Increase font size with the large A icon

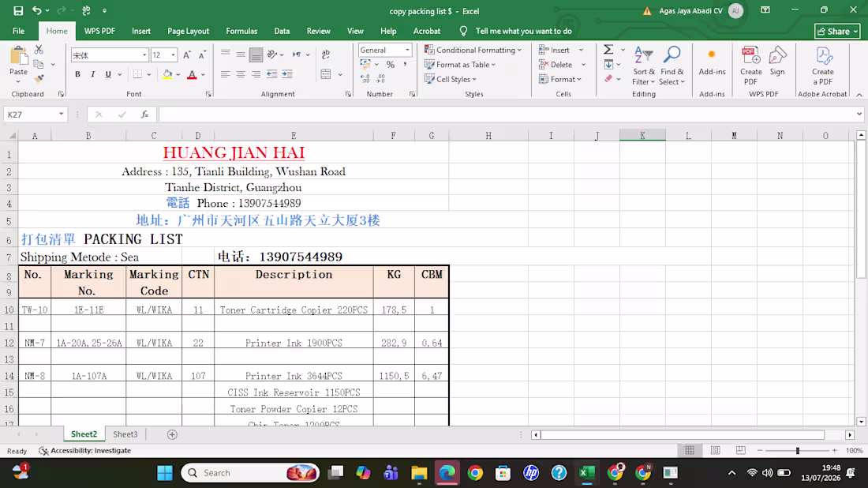(186, 54)
